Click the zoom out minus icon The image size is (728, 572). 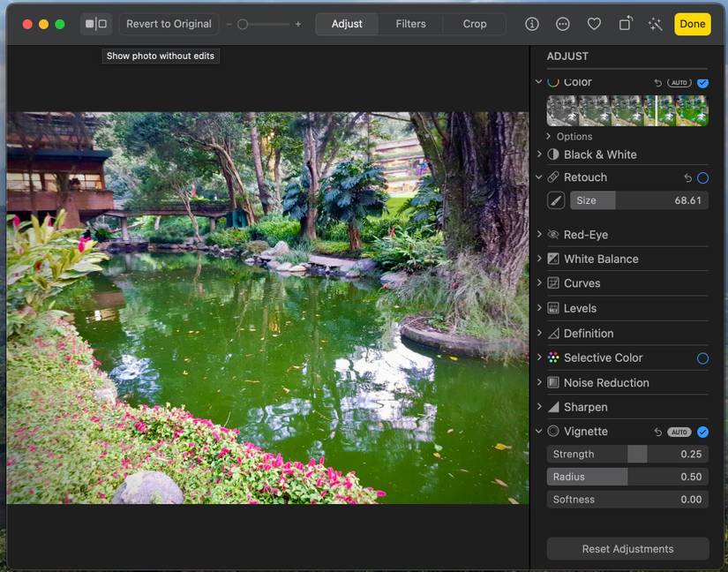pos(229,24)
